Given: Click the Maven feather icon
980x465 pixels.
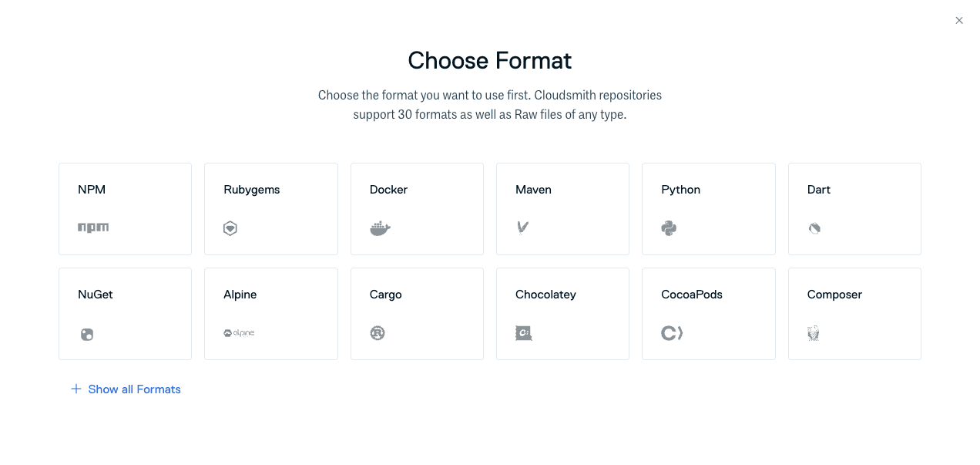Looking at the screenshot, I should pos(522,227).
